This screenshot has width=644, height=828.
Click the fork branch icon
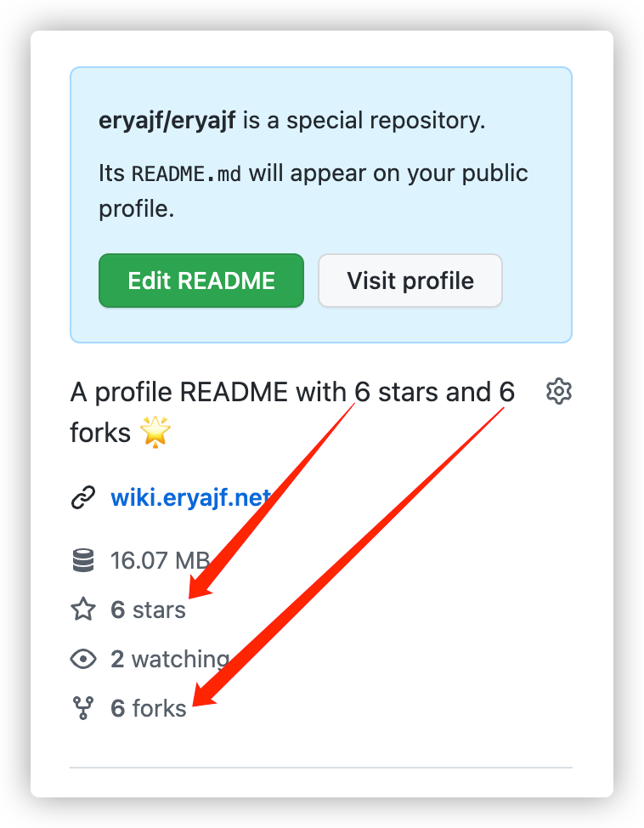pyautogui.click(x=83, y=708)
